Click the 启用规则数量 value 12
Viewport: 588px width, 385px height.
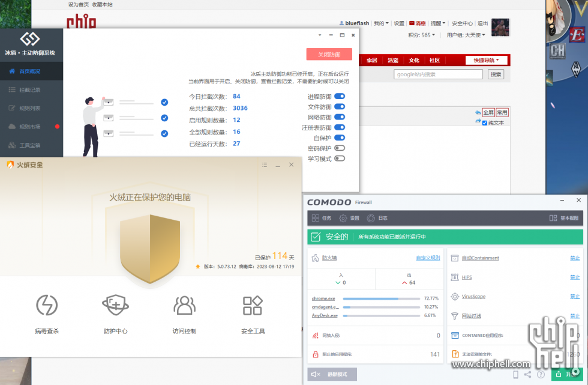(236, 120)
